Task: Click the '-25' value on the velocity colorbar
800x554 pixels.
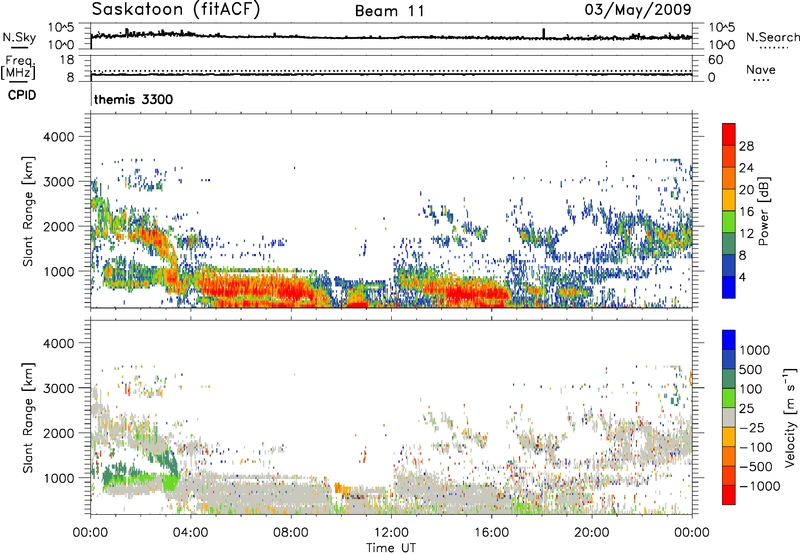Action: [752, 427]
